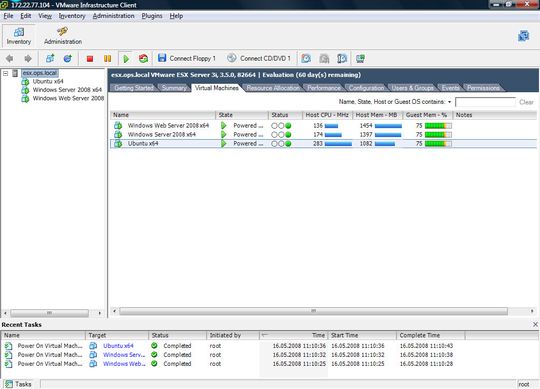Open Windows Web... target link in tasks
The image size is (540, 389).
(124, 364)
